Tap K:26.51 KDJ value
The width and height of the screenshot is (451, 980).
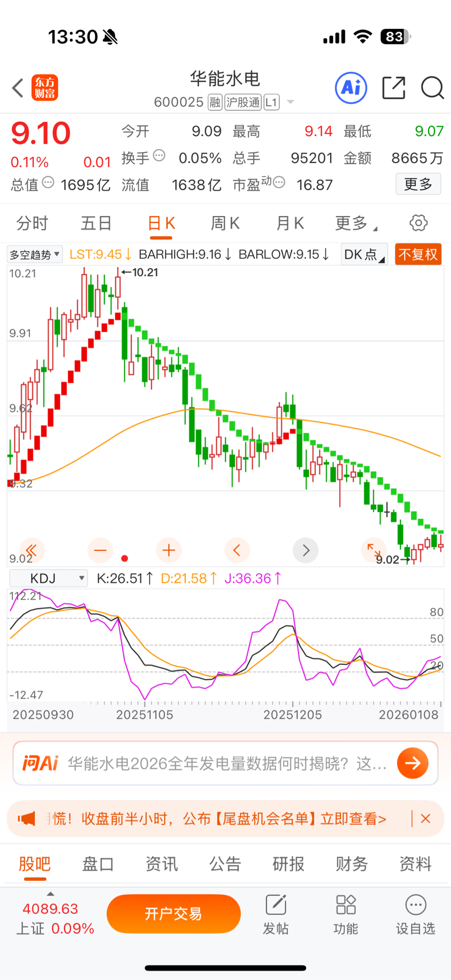point(124,579)
